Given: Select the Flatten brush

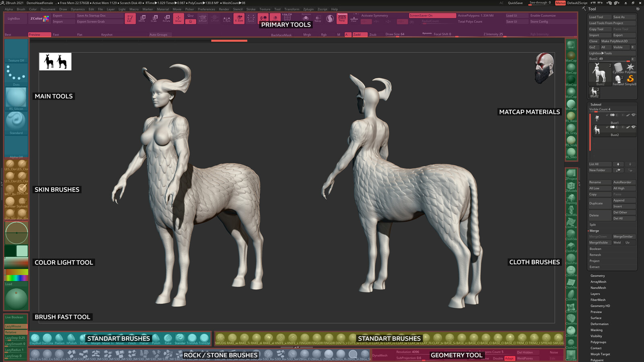Looking at the screenshot, I should (59, 339).
